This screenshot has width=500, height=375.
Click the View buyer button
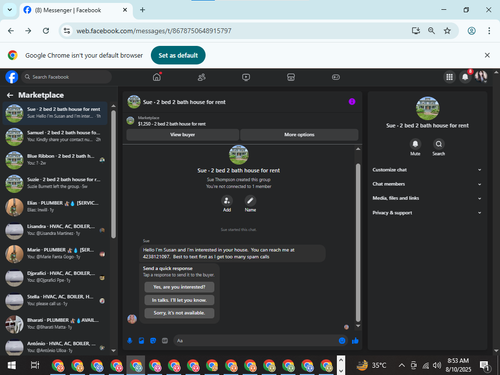(x=183, y=135)
